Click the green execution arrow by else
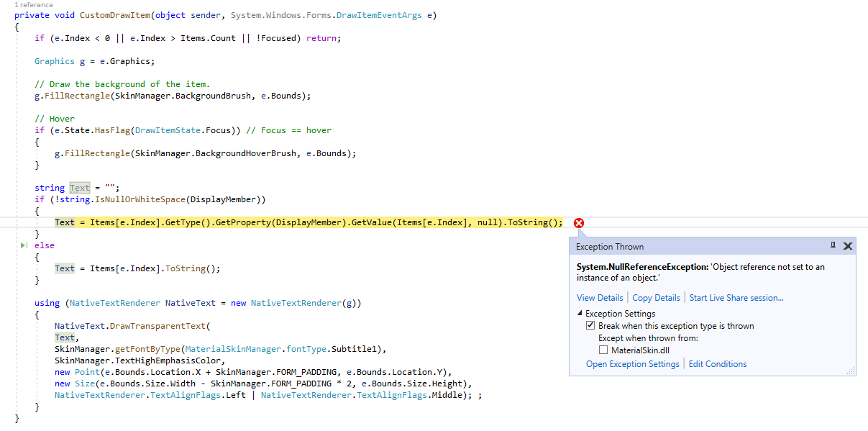Viewport: 868px width, 431px height. (x=24, y=245)
